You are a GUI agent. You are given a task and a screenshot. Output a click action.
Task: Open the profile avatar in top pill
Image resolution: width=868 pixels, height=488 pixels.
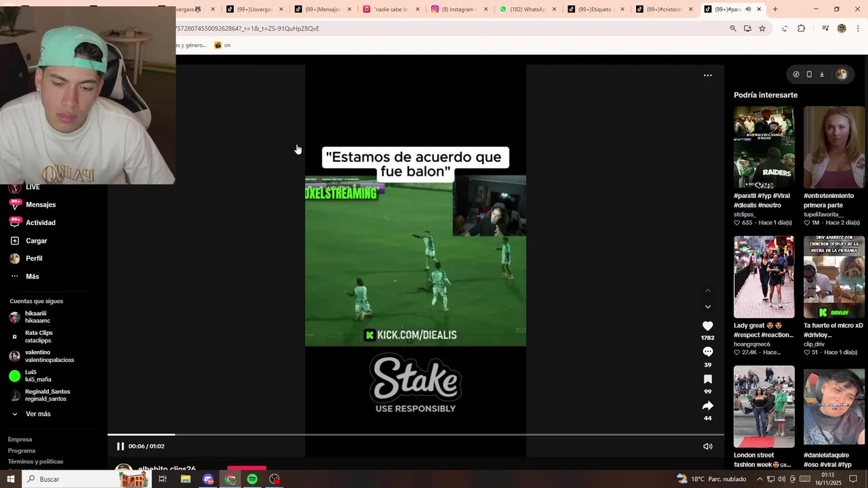[x=842, y=75]
